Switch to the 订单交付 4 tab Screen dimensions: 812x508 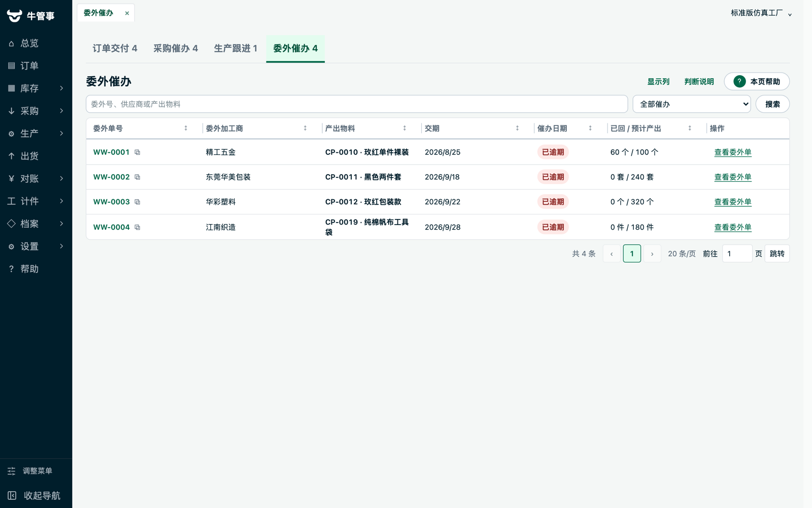point(115,48)
